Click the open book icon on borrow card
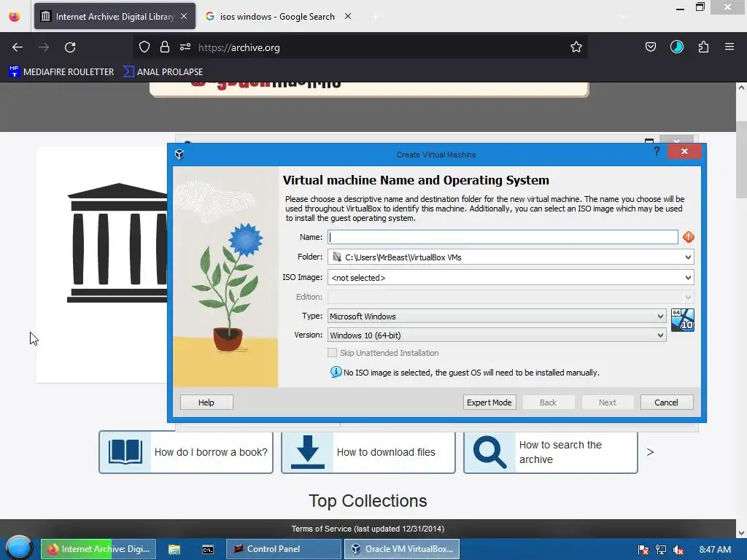 point(125,452)
